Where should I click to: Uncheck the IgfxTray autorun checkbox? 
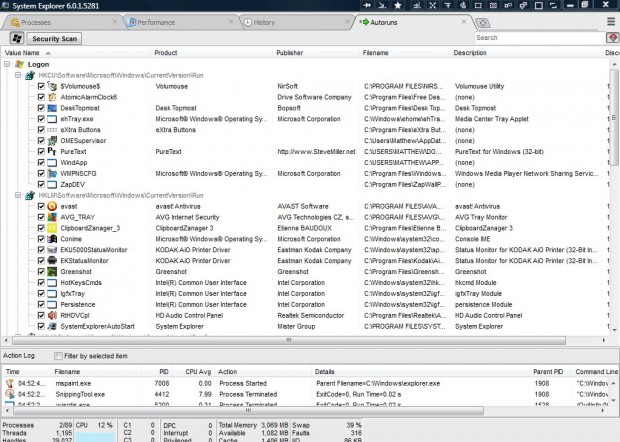[x=41, y=293]
